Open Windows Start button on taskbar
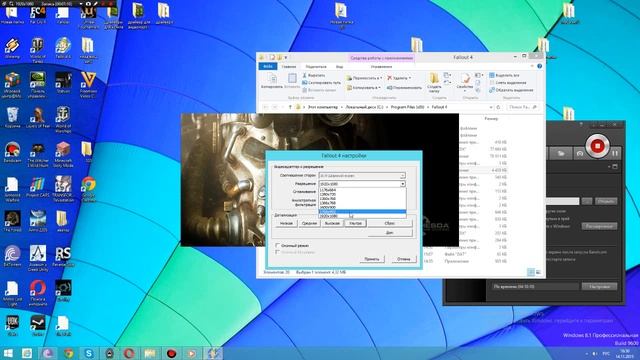The image size is (640, 360). [8, 353]
